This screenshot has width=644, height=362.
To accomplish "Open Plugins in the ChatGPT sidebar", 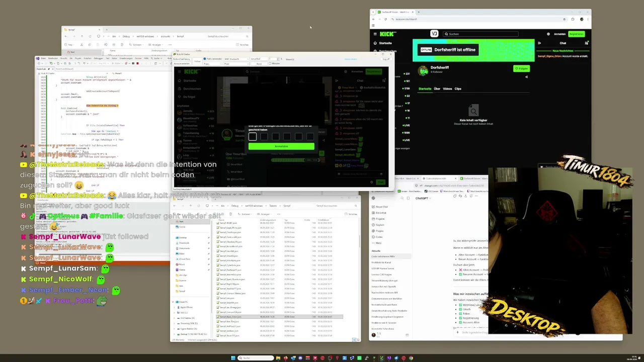I will 380,231.
